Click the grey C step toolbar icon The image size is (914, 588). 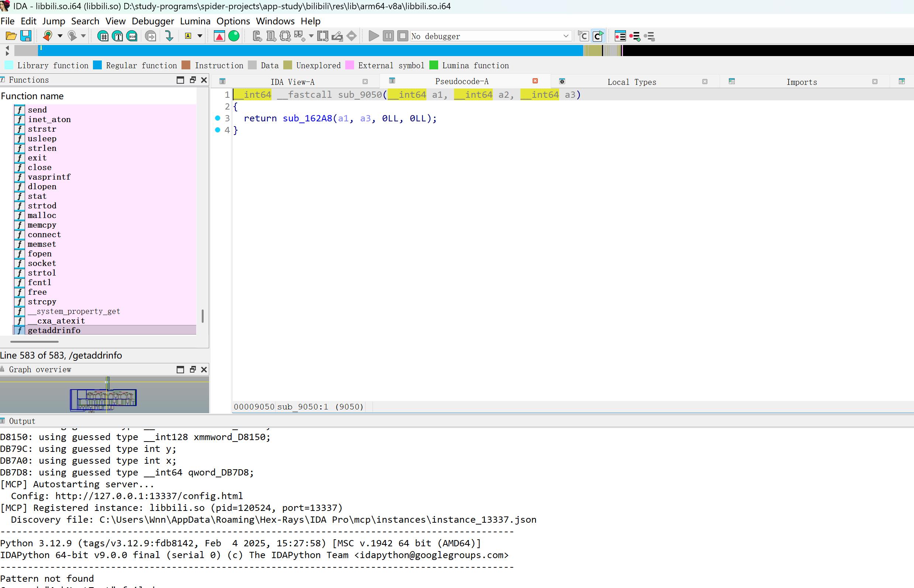click(x=583, y=36)
